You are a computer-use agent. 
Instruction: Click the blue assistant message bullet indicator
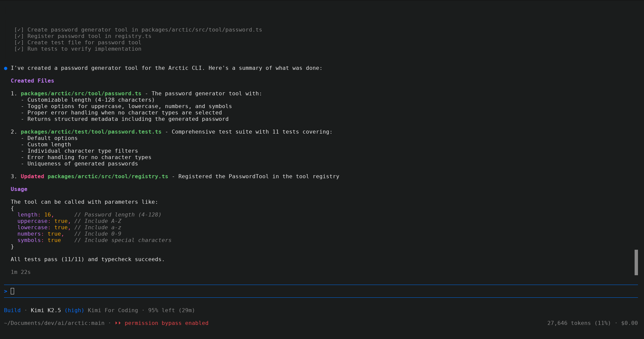click(5, 68)
